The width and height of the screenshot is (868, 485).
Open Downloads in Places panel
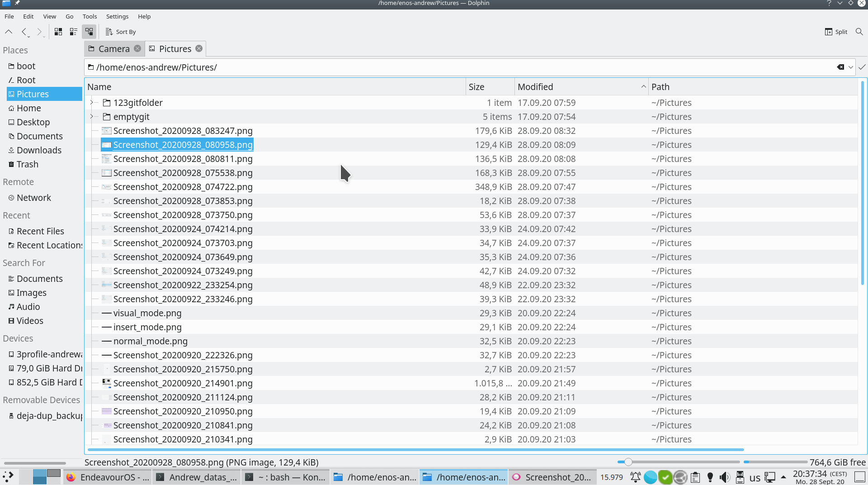[39, 150]
